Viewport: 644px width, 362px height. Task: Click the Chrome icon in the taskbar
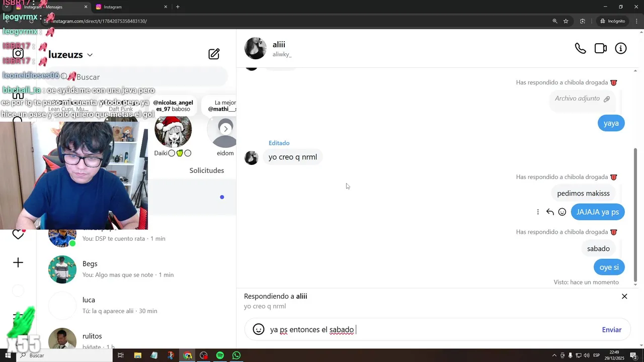coord(188,355)
